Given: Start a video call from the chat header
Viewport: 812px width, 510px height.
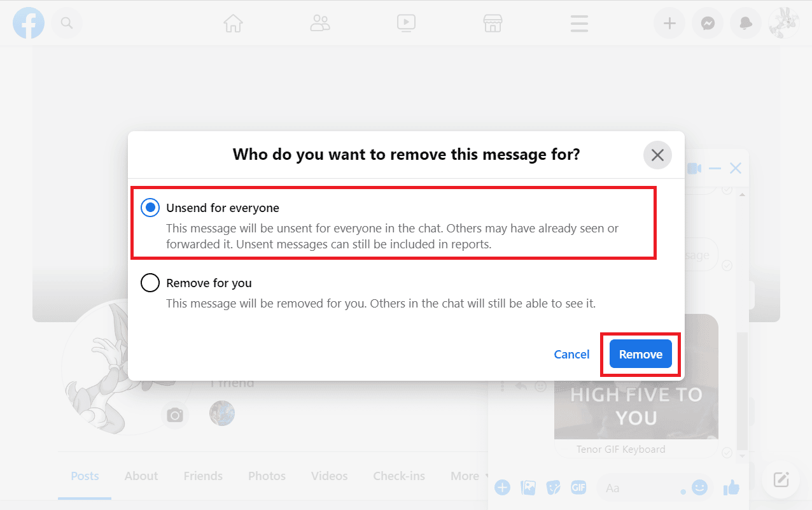Looking at the screenshot, I should coord(694,167).
